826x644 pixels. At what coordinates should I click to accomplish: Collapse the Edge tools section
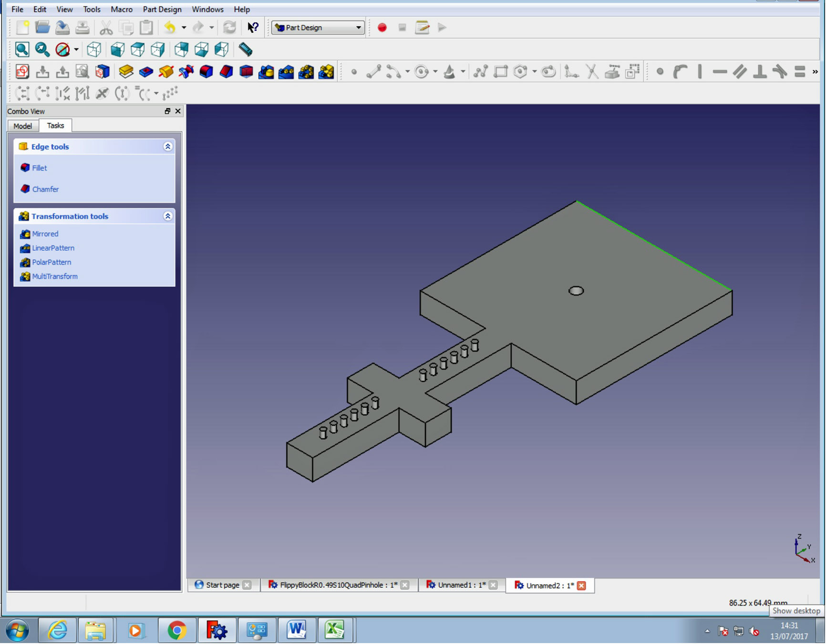[x=168, y=146]
